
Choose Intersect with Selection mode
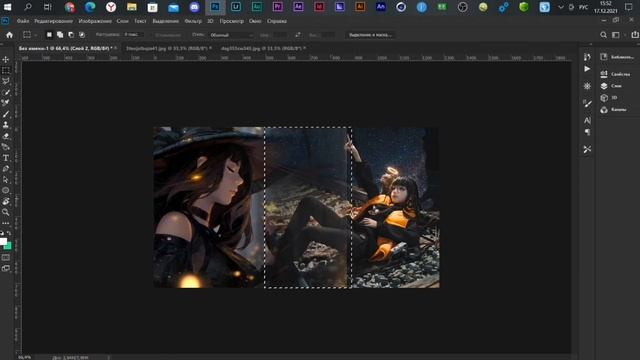click(82, 35)
